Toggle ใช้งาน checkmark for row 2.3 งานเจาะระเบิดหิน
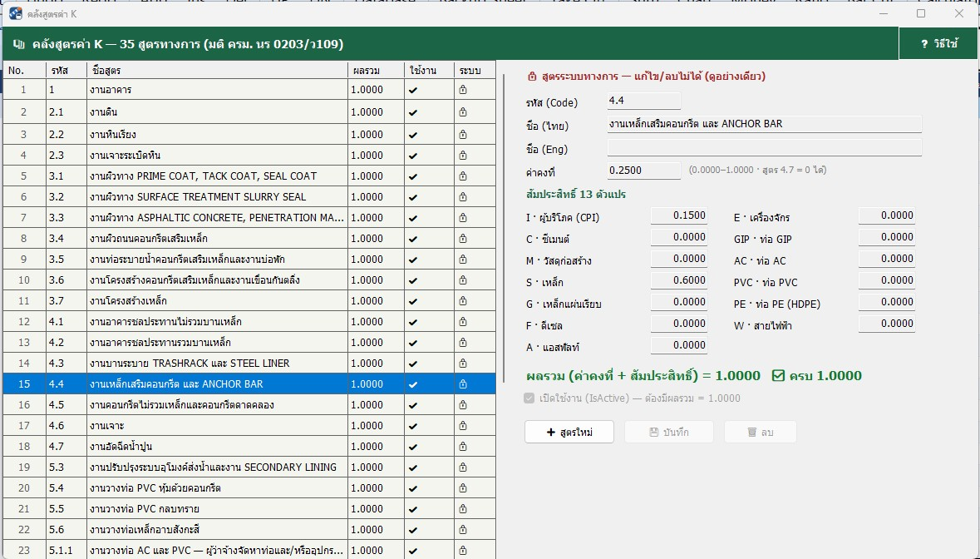The image size is (980, 559). tap(413, 156)
